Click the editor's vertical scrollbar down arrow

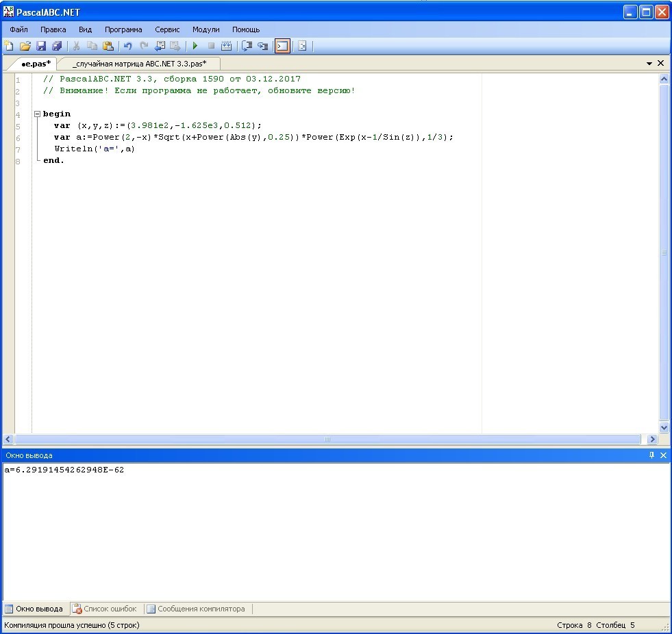(x=664, y=427)
